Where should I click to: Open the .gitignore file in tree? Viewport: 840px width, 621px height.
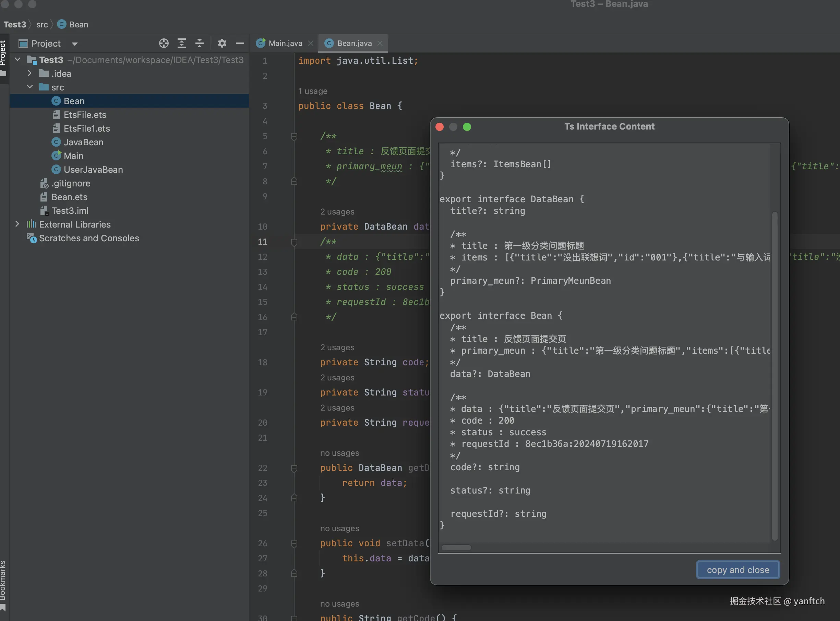tap(71, 183)
